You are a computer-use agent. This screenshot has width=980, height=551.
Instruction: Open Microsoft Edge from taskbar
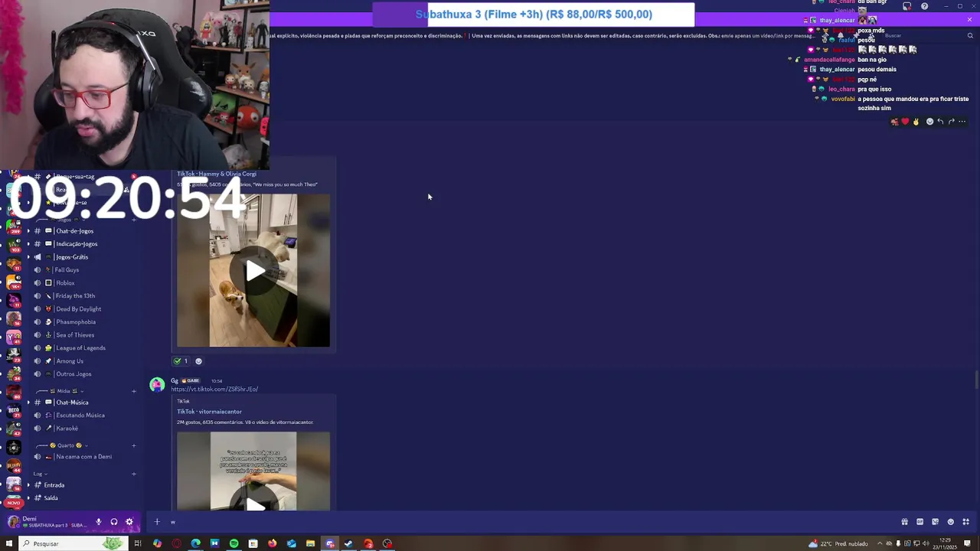[x=196, y=543]
